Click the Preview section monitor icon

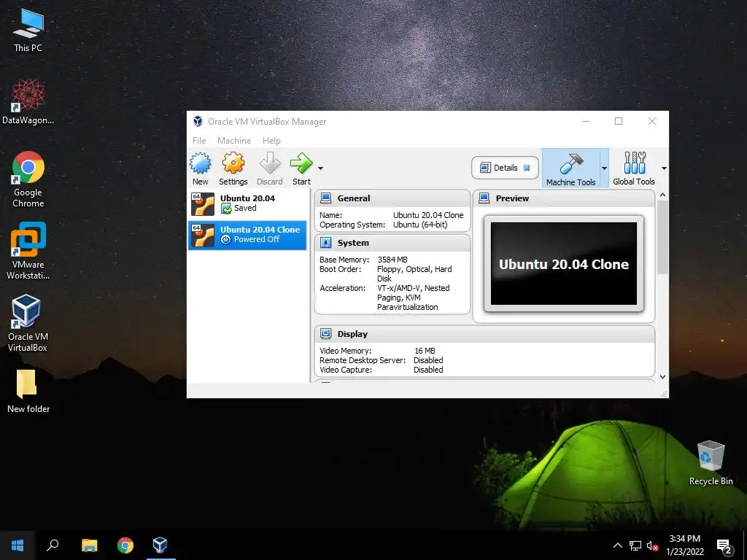coord(484,198)
